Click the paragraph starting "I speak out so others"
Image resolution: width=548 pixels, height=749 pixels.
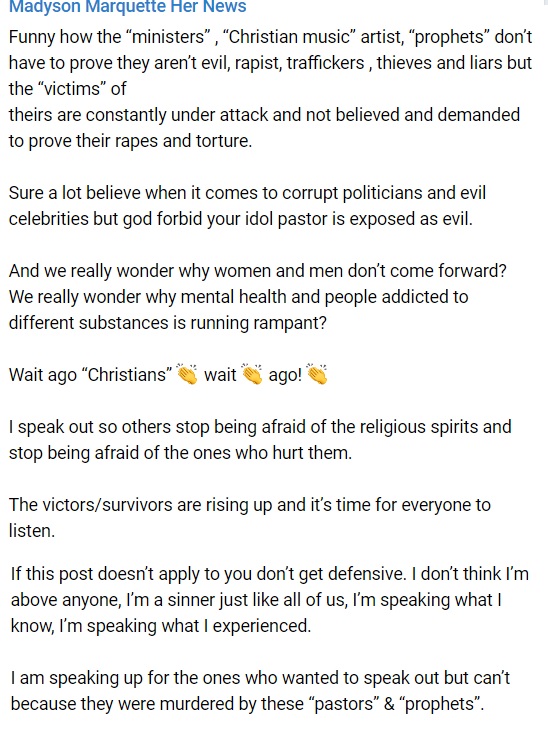(x=260, y=439)
